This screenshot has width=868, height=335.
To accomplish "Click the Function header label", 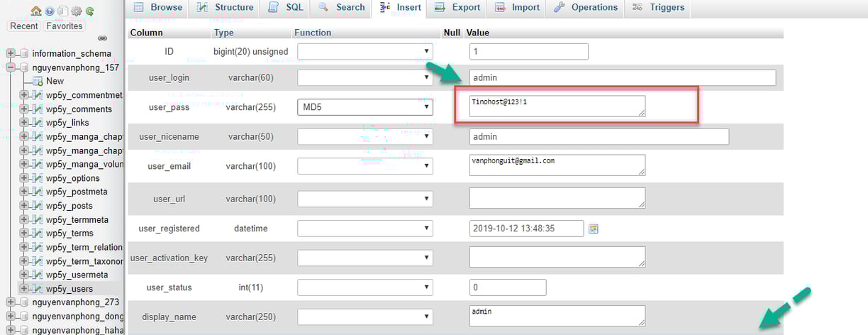I will coord(313,33).
